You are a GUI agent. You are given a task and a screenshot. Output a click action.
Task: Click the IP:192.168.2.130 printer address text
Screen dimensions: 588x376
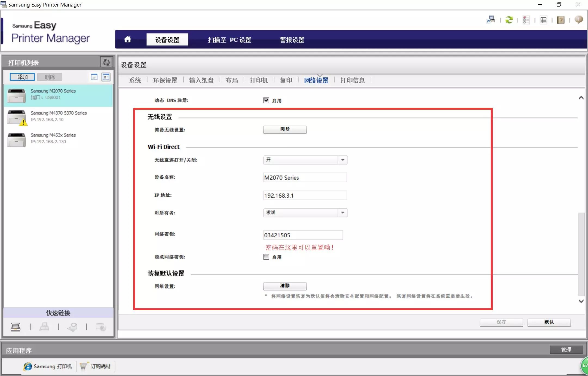48,142
